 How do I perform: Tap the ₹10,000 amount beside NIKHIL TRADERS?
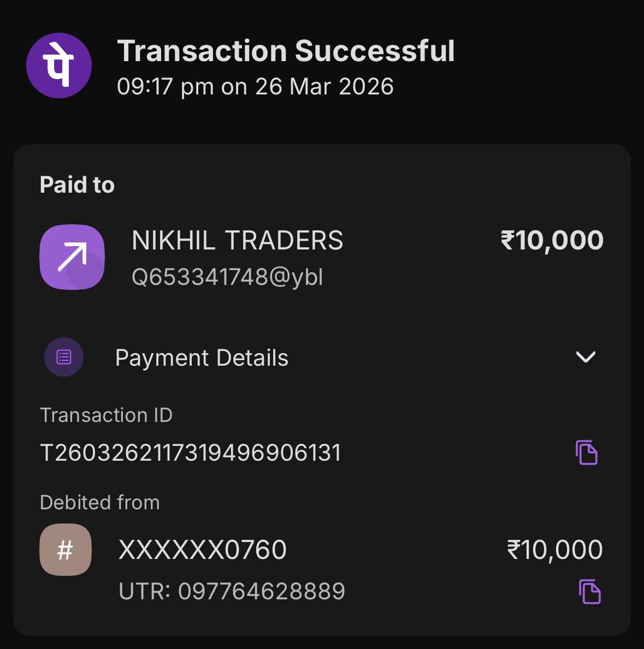tap(552, 240)
